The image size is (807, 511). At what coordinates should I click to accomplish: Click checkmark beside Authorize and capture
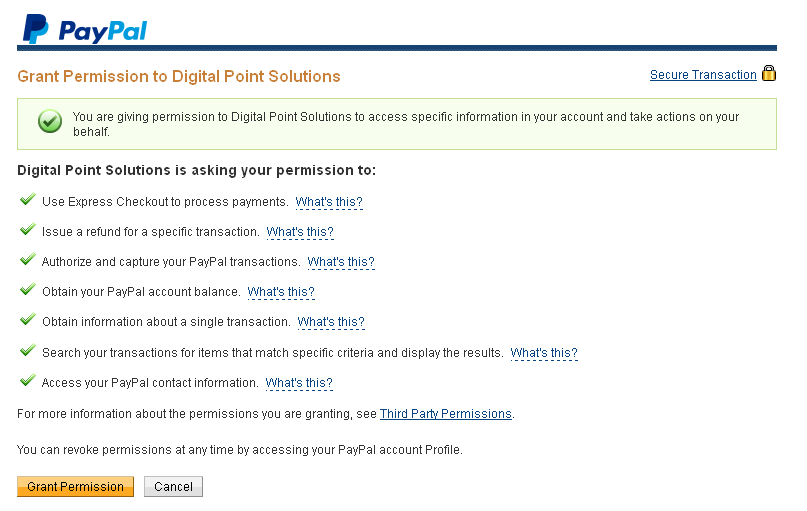(x=27, y=261)
